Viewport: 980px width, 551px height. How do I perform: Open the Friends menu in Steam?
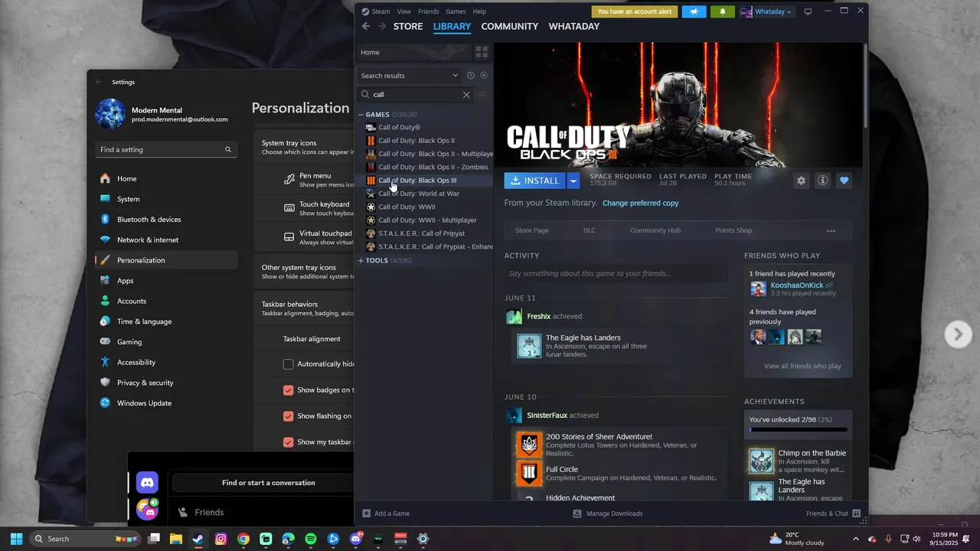(x=429, y=11)
